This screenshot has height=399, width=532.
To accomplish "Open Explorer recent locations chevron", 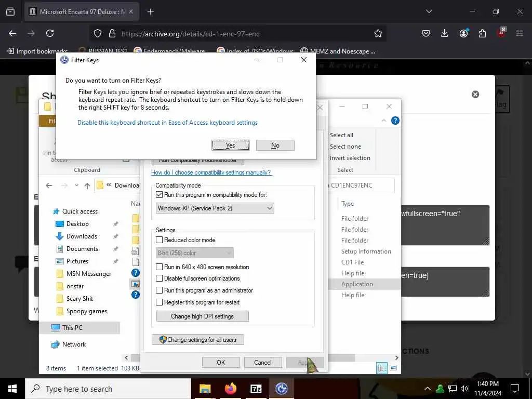I will (x=77, y=185).
